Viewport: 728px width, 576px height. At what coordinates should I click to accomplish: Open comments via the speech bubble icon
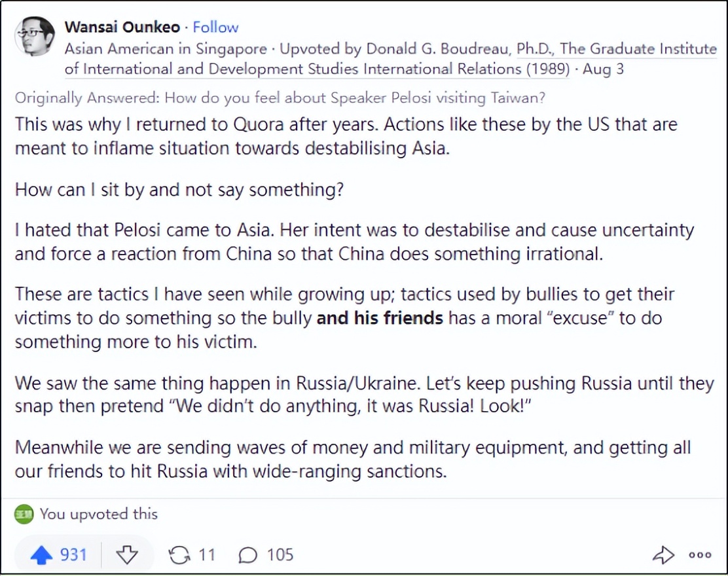point(247,555)
